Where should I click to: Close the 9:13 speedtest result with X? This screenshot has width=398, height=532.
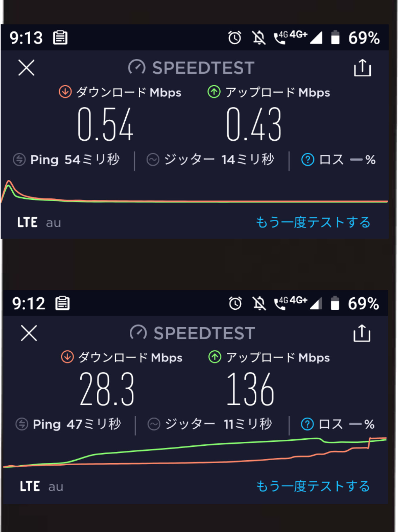coord(26,68)
